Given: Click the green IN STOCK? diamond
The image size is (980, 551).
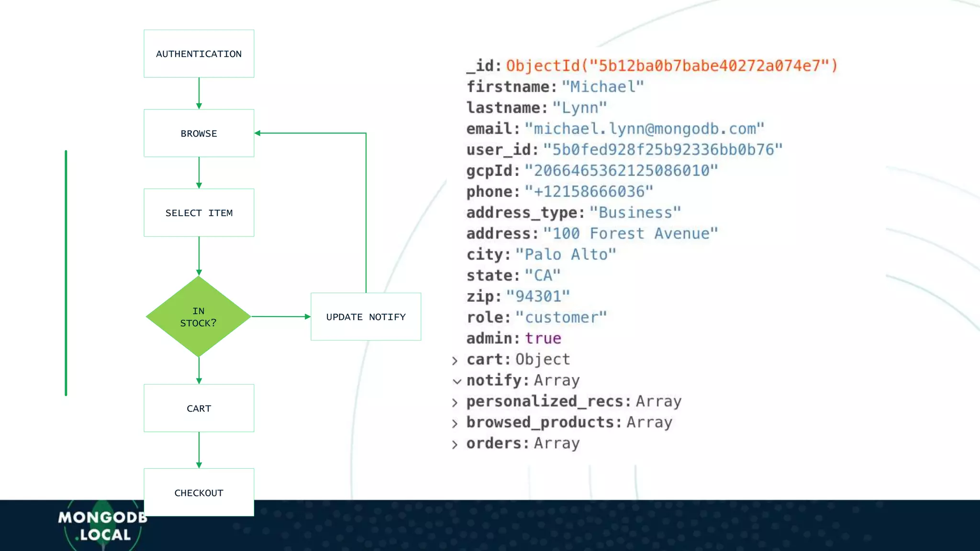Looking at the screenshot, I should (199, 317).
